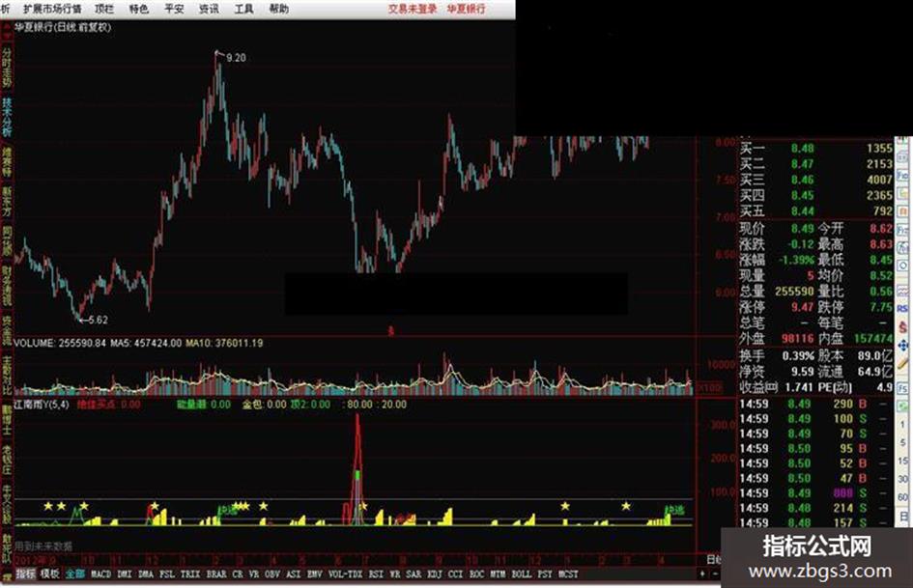Screen dimensions: 913x588
Task: Select the VOL-TDX indicator
Action: pos(345,574)
